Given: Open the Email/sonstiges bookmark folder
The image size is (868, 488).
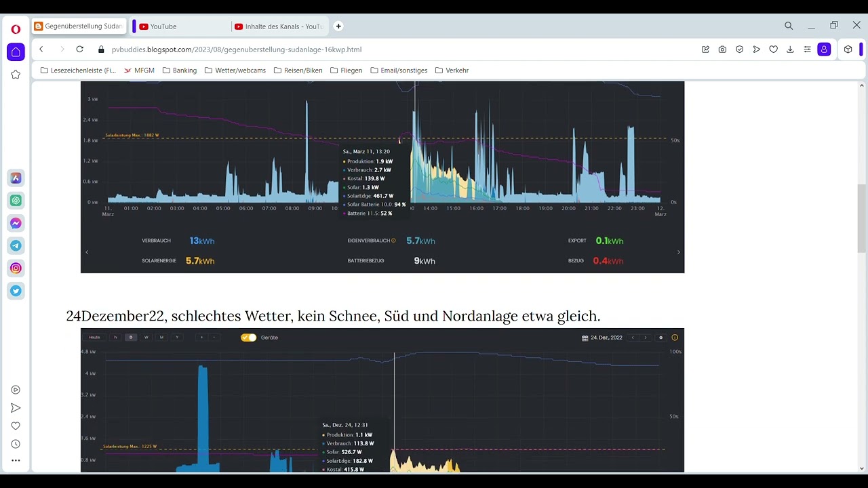Looking at the screenshot, I should [399, 70].
